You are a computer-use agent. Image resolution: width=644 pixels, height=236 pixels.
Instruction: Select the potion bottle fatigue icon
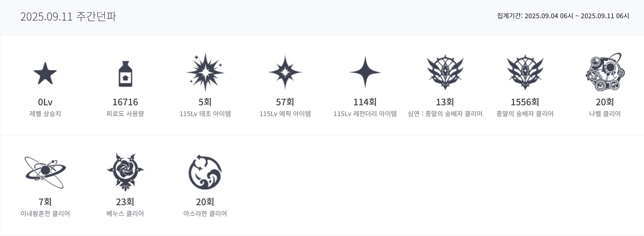(x=125, y=74)
